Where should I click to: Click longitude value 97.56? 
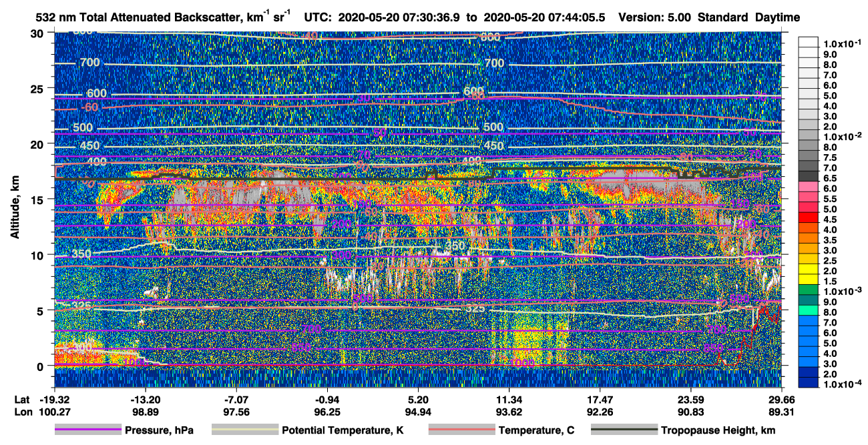point(236,412)
